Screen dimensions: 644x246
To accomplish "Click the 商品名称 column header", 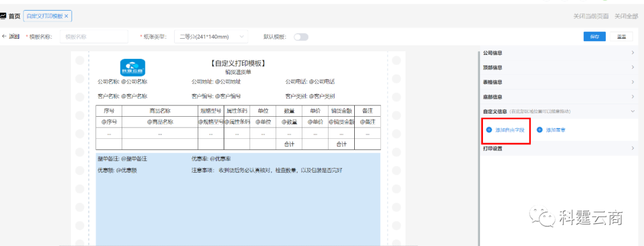I will pos(160,111).
